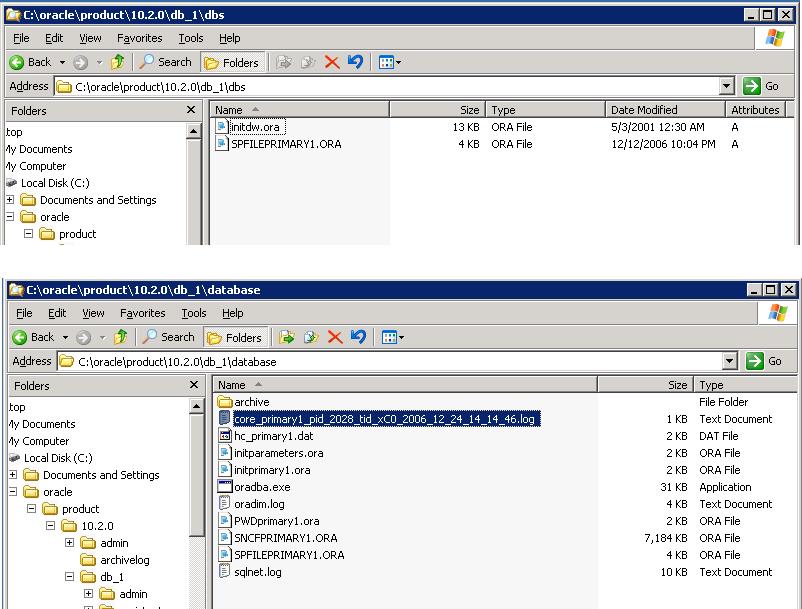Click Undo icon in database window toolbar
Screen dimensions: 802x609
pyautogui.click(x=359, y=337)
